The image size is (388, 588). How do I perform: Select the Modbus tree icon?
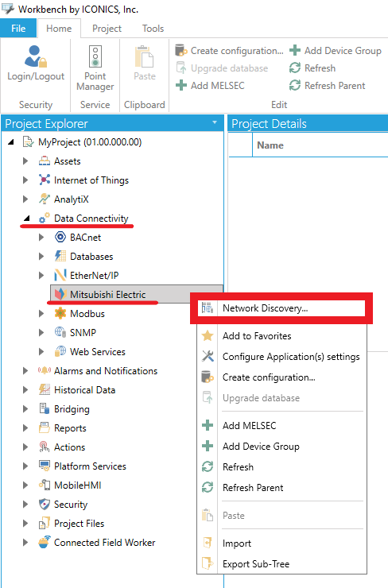click(60, 314)
